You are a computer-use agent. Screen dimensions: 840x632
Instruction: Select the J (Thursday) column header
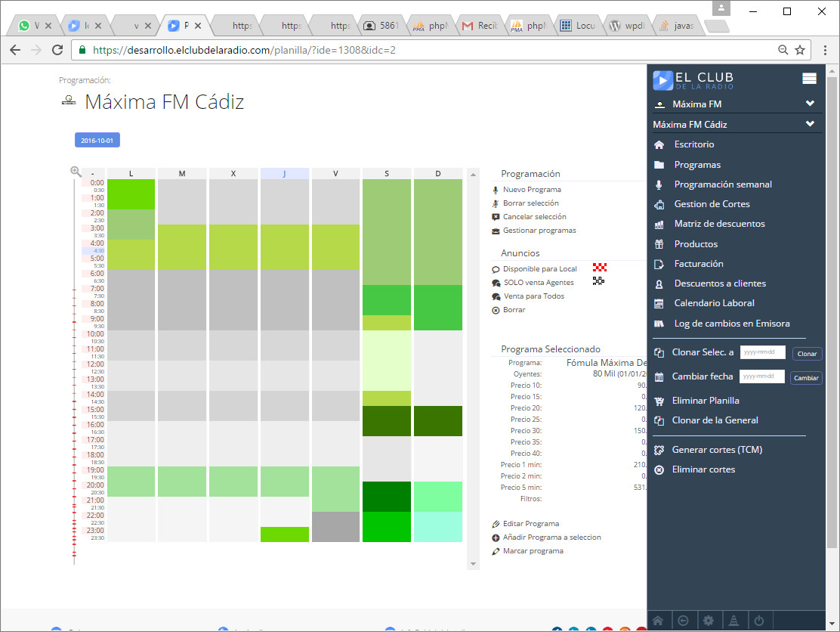pos(285,174)
